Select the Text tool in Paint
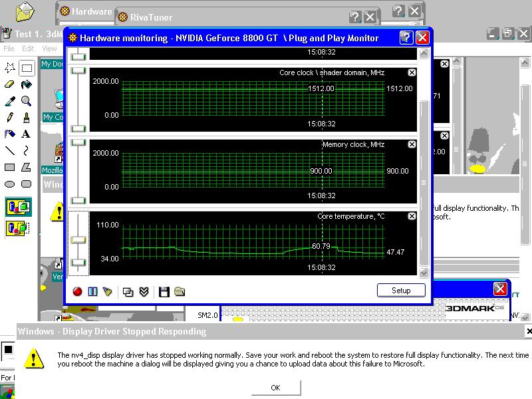Screen dimensions: 532x399 [26, 134]
